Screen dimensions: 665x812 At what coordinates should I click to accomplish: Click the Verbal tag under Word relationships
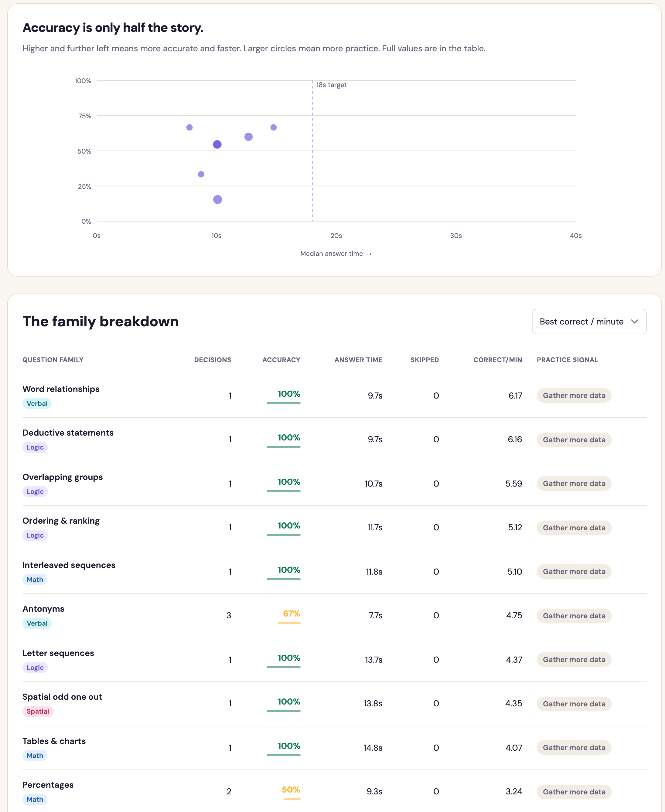[x=37, y=403]
